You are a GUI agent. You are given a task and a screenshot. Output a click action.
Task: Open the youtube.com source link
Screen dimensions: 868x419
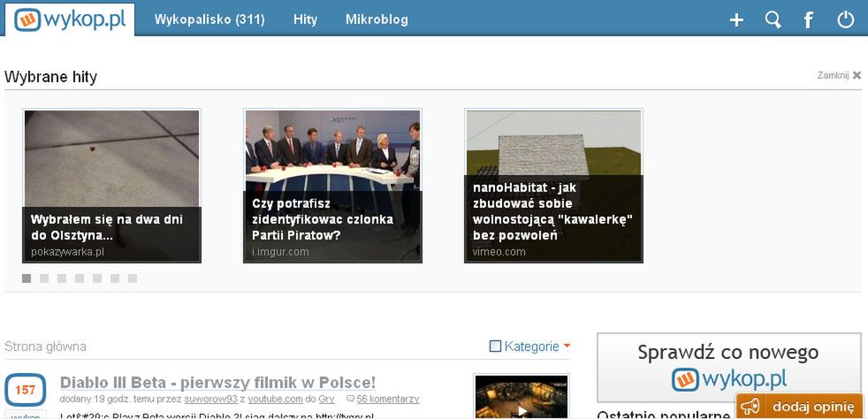click(275, 399)
